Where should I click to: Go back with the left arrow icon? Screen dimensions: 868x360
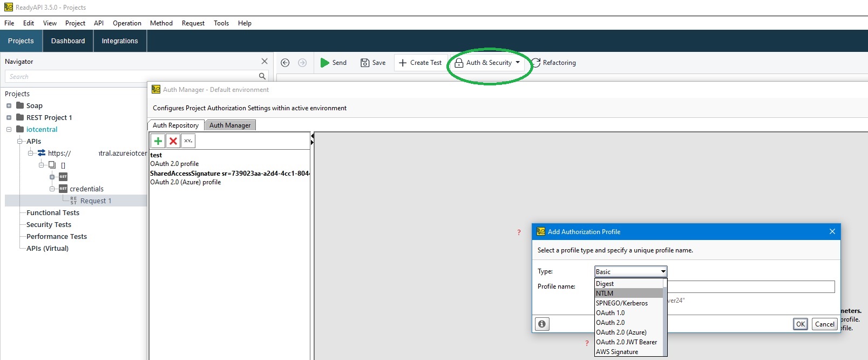(x=285, y=63)
